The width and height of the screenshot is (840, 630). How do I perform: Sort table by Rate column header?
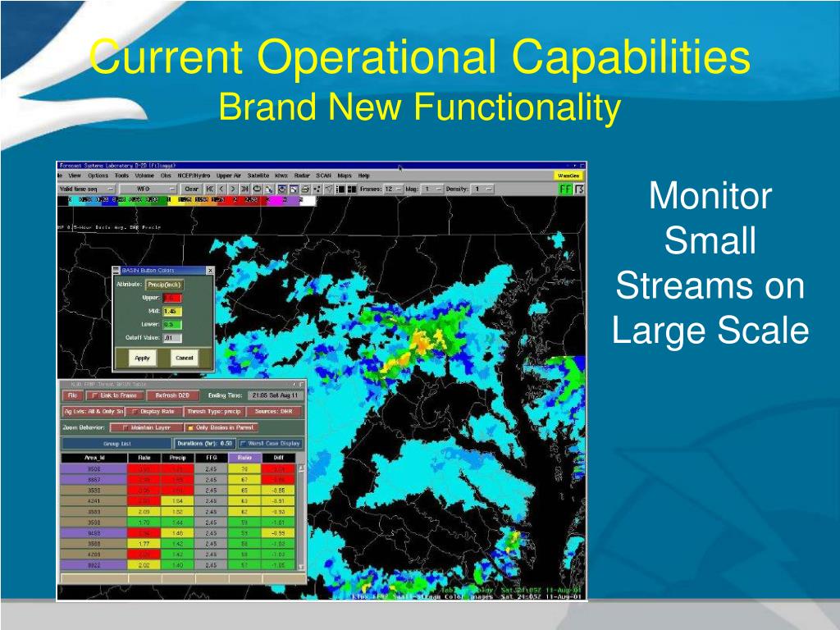[x=144, y=458]
